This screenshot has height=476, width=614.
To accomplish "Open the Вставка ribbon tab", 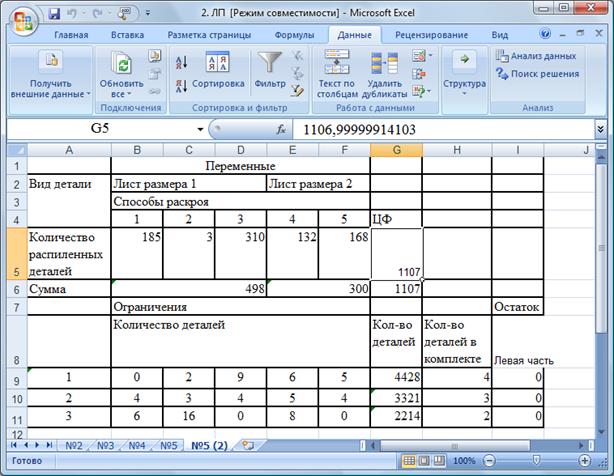I will click(x=128, y=35).
